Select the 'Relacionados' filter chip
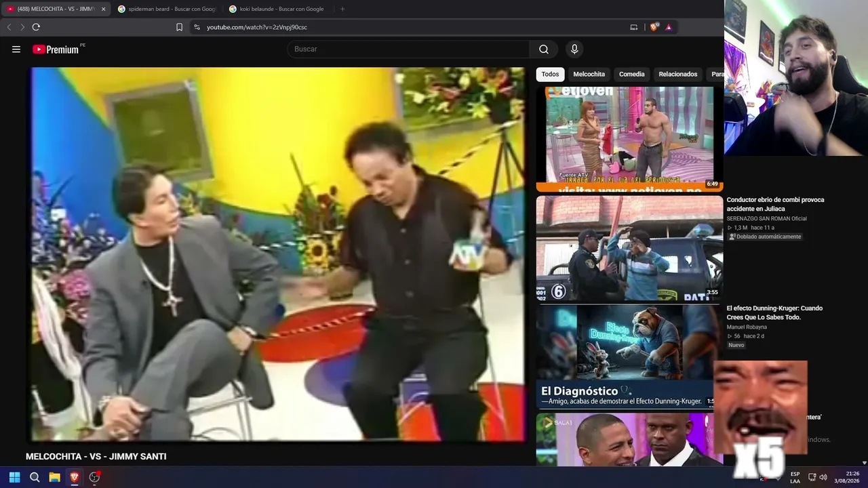Image resolution: width=868 pixels, height=488 pixels. coord(678,74)
